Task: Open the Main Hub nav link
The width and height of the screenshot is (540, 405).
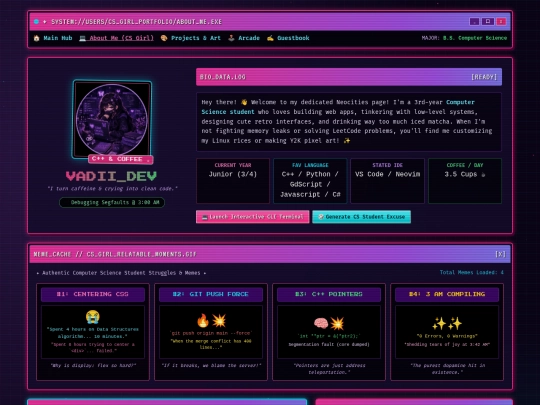Action: click(58, 38)
